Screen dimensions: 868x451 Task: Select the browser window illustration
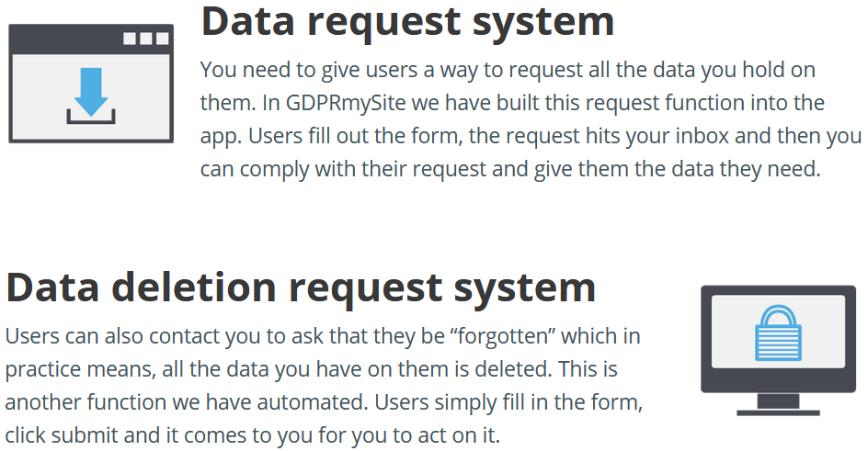tap(91, 84)
